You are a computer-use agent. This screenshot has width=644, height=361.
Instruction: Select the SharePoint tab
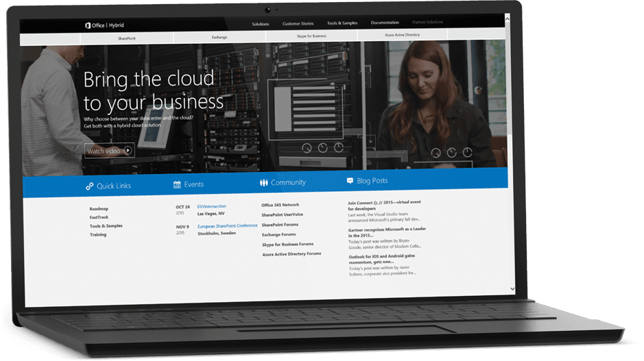(x=126, y=38)
